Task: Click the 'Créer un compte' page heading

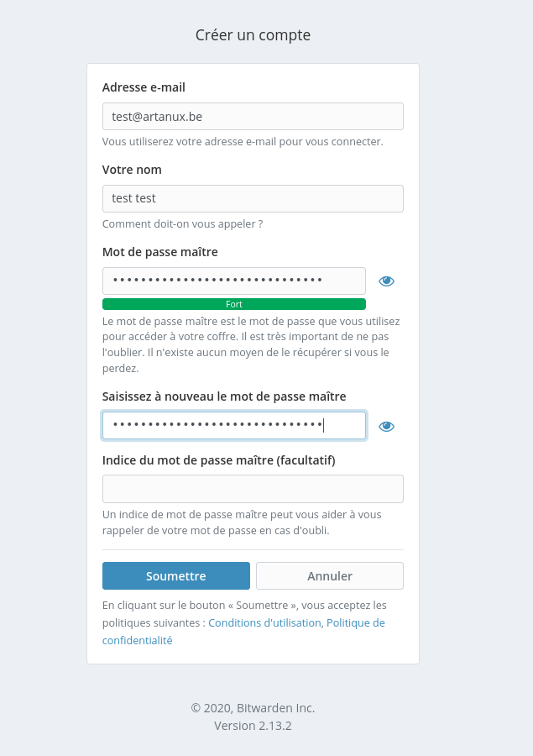Action: point(253,35)
